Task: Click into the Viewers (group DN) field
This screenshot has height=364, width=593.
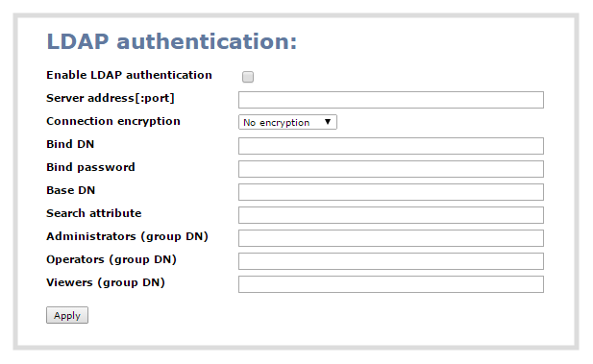Action: 390,284
